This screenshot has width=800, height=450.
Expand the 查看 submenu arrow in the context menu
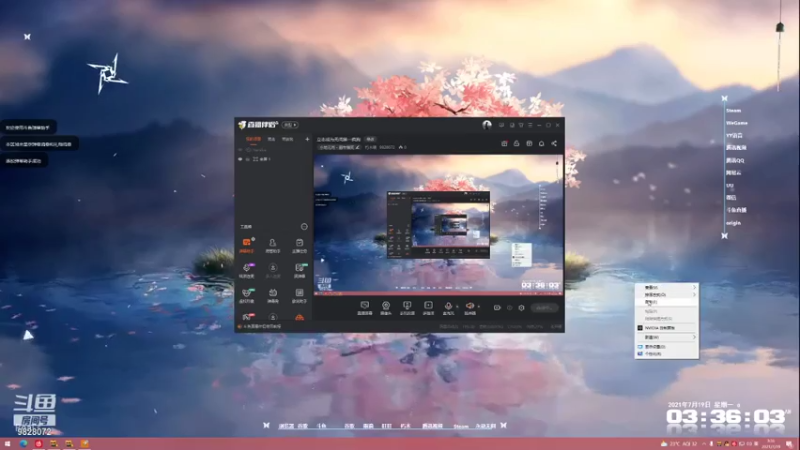click(694, 287)
